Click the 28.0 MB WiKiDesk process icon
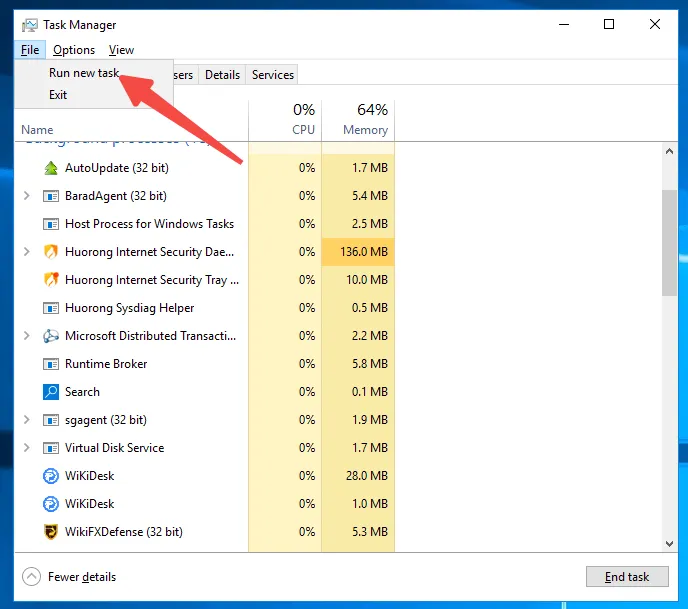This screenshot has width=688, height=609. pyautogui.click(x=51, y=476)
